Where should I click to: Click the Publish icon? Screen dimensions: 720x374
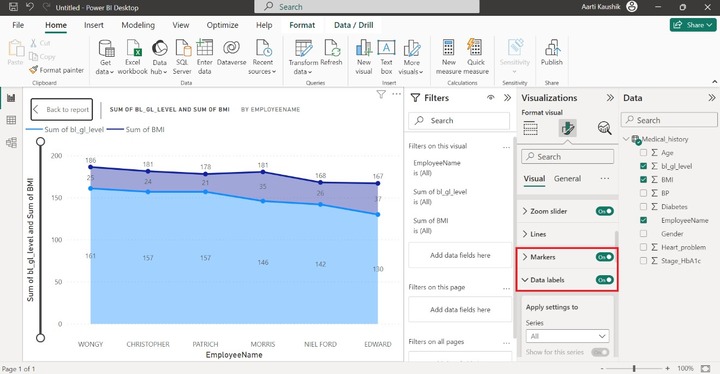552,48
